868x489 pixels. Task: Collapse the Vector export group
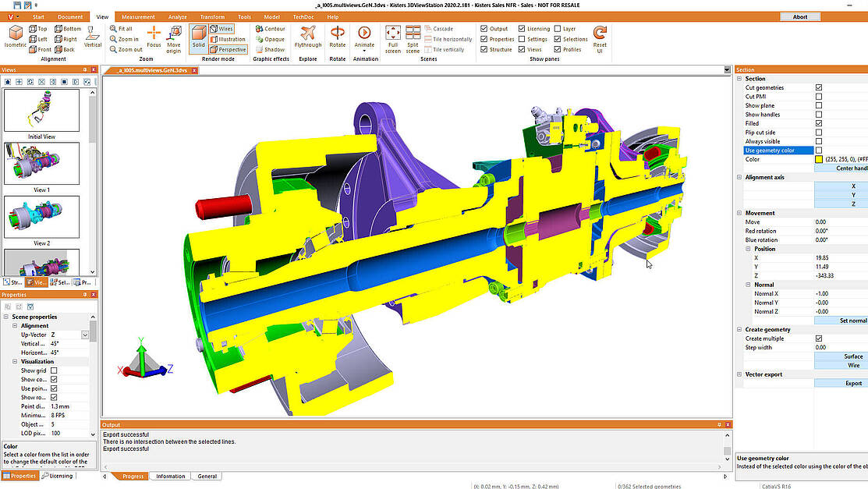(739, 374)
